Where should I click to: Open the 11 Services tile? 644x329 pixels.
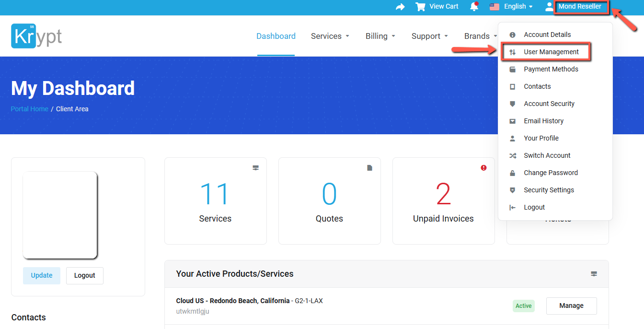[x=216, y=201]
